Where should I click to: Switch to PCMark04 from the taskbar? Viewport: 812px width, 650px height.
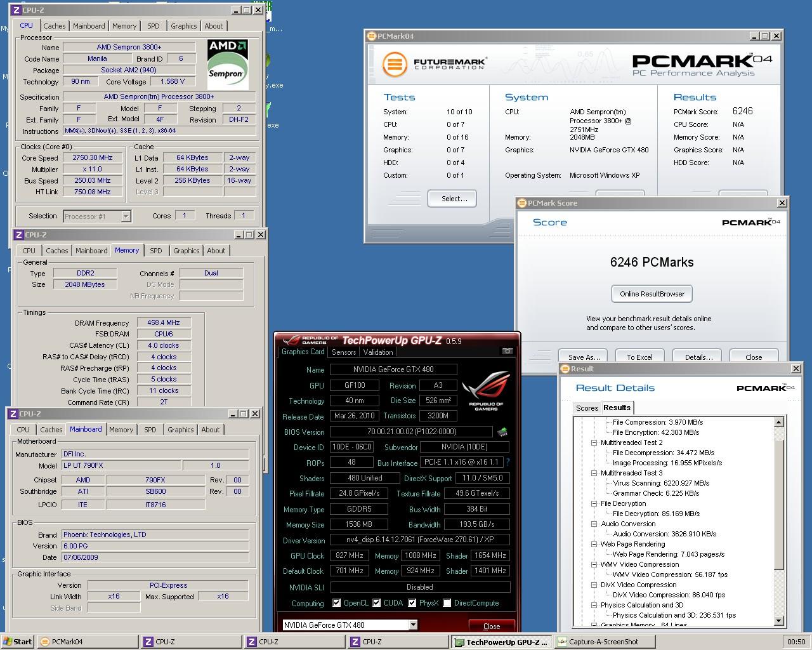click(88, 642)
